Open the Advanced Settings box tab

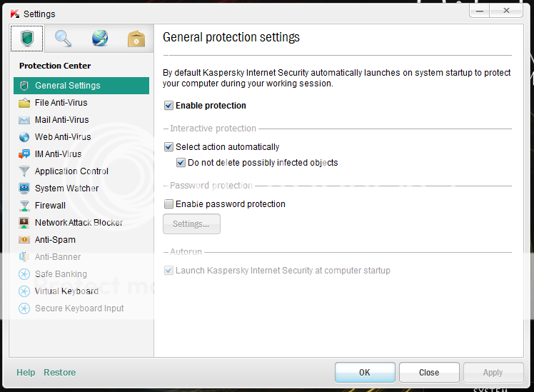tap(136, 39)
